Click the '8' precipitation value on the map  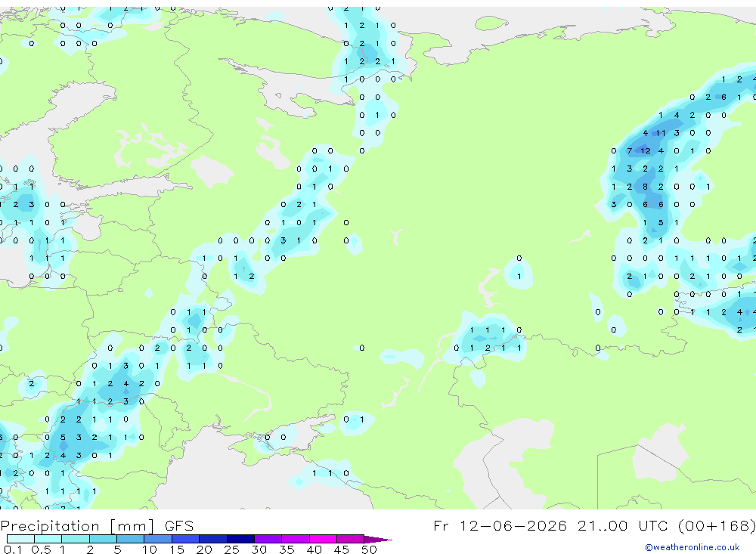(x=645, y=187)
